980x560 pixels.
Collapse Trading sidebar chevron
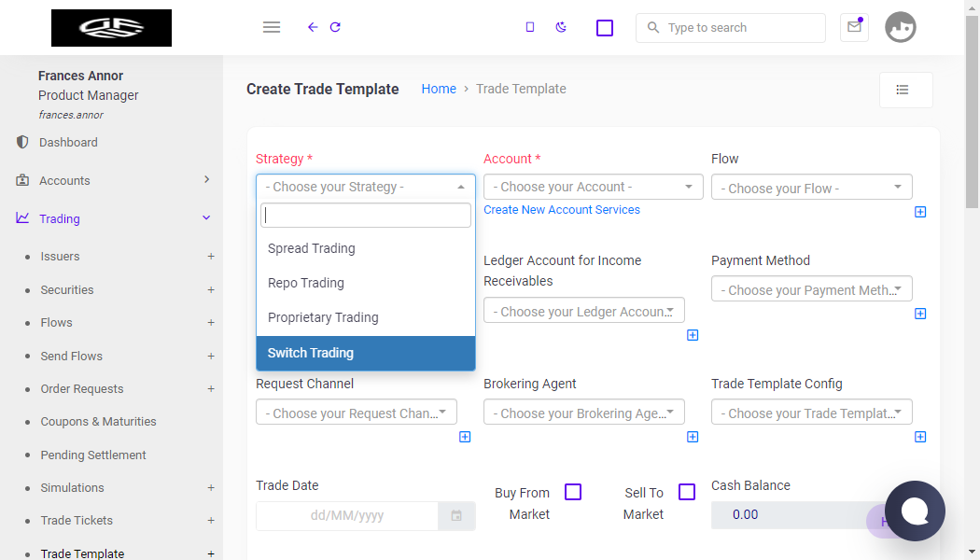pos(206,218)
